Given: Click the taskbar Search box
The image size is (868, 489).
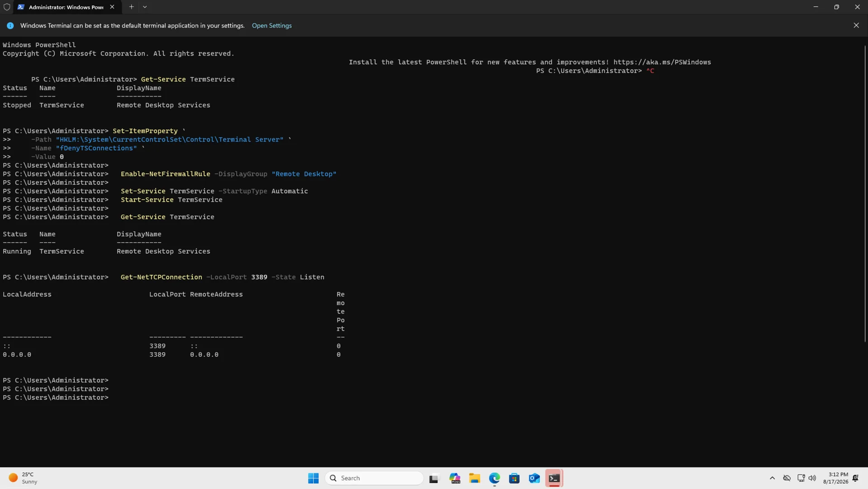Looking at the screenshot, I should point(374,478).
